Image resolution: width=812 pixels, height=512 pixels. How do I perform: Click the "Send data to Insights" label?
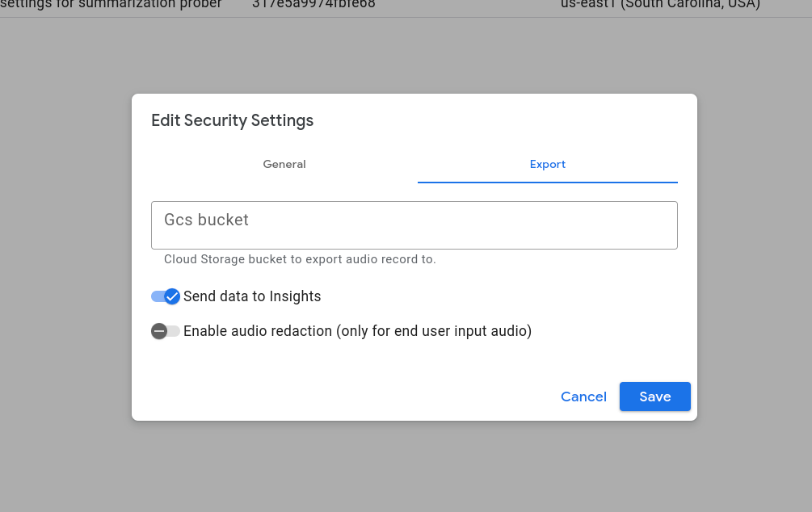(252, 296)
